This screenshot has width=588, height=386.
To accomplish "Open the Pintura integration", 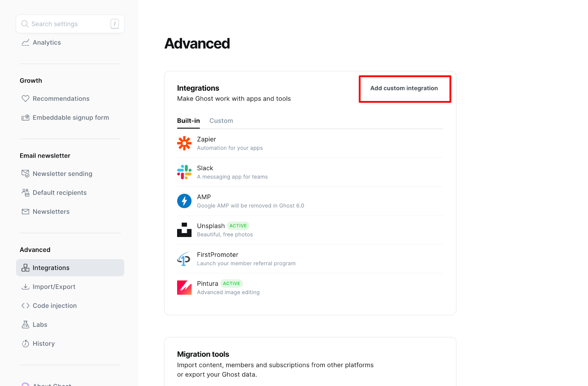I will click(310, 288).
